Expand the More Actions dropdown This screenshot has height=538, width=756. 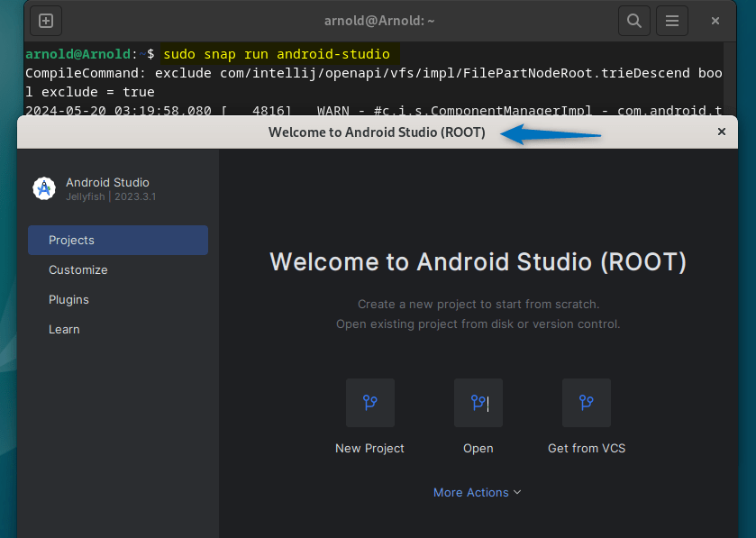pyautogui.click(x=477, y=492)
